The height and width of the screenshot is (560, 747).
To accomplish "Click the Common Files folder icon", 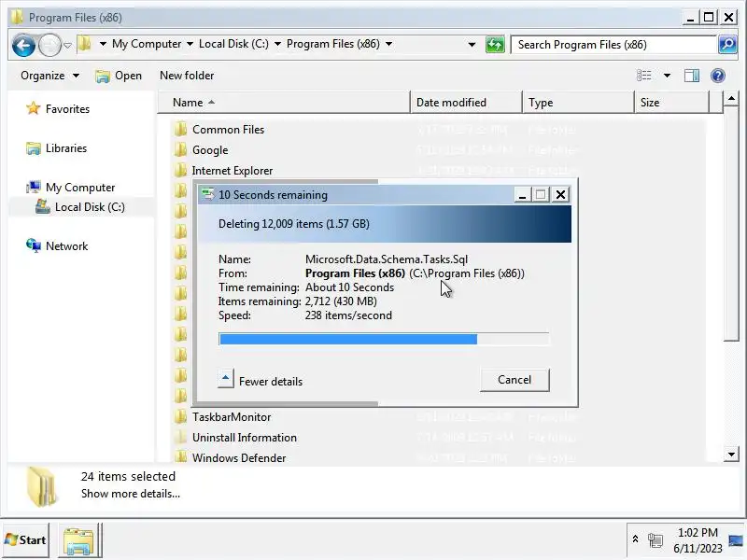I will point(180,129).
